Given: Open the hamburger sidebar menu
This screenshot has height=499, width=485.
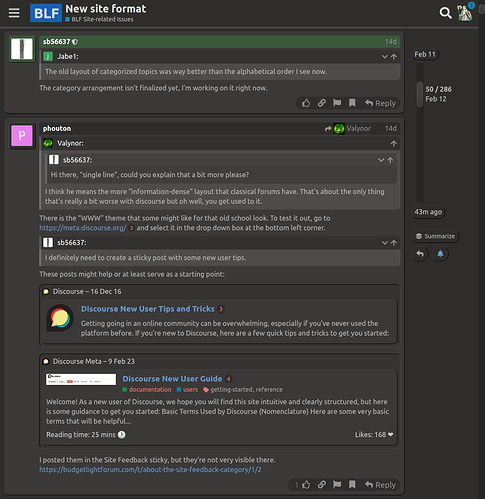Looking at the screenshot, I should click(14, 13).
